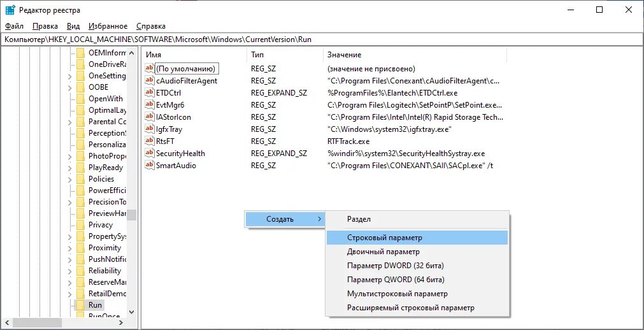Screen dimensions: 644x330
Task: Click the Registry Editor app icon in title bar
Action: point(10,10)
